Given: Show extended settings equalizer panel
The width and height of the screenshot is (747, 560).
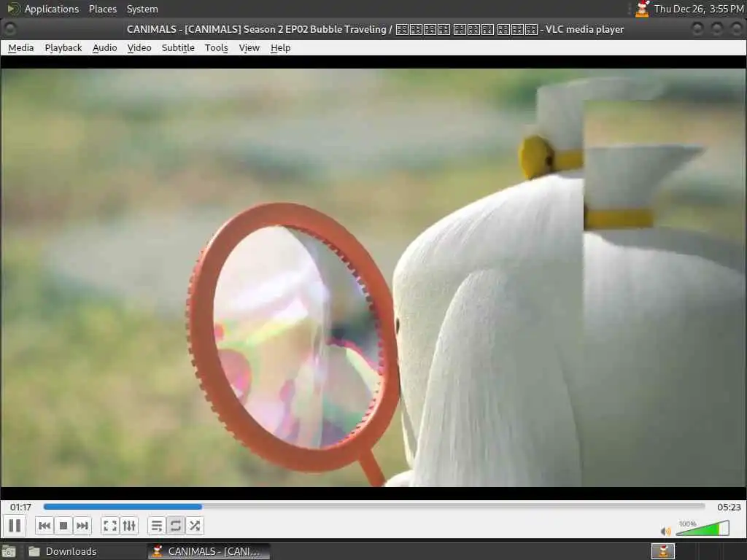Looking at the screenshot, I should tap(129, 526).
